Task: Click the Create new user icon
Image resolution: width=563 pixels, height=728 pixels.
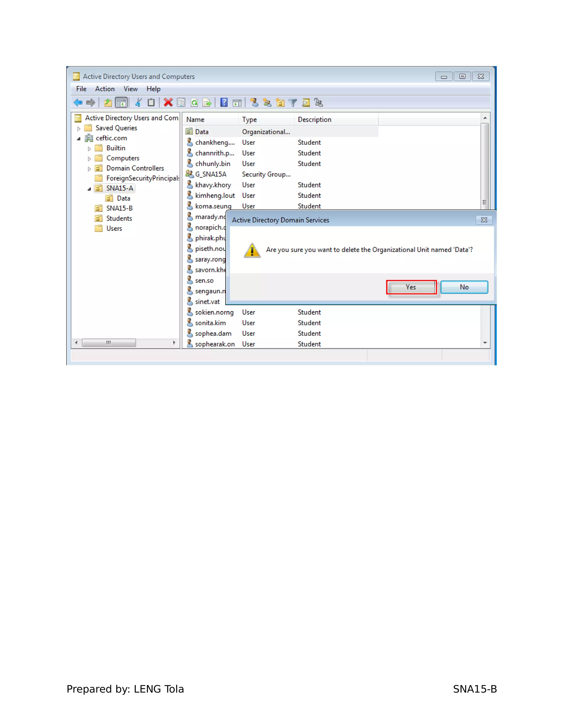Action: tap(254, 103)
